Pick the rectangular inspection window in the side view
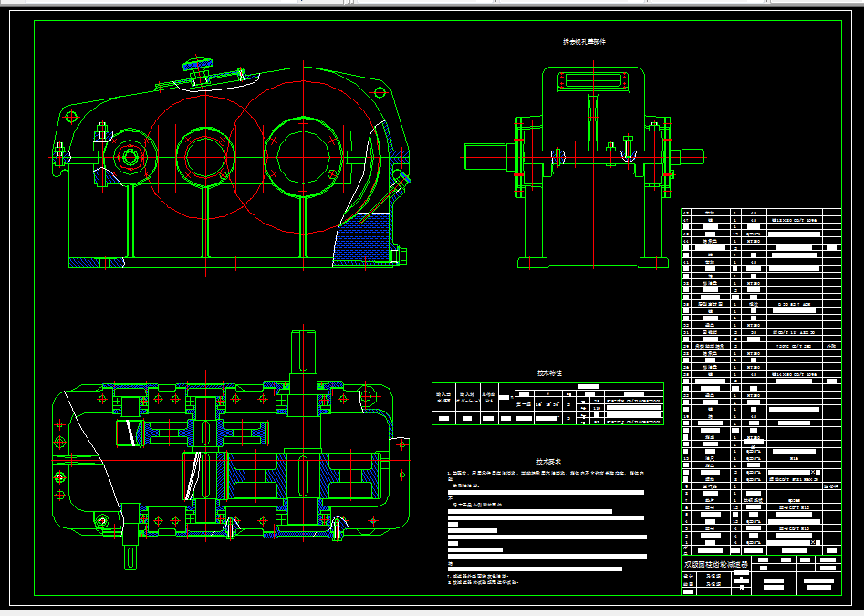Viewport: 864px width, 616px height. tap(593, 81)
